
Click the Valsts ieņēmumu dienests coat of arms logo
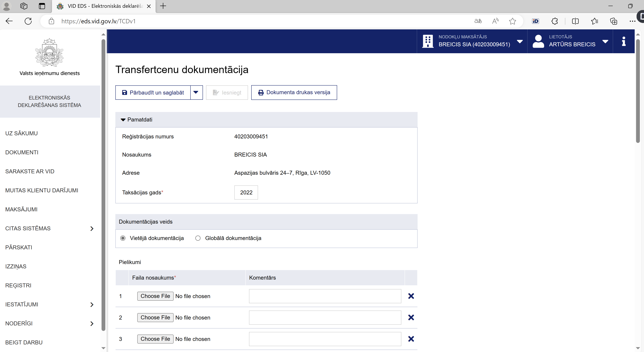click(50, 53)
